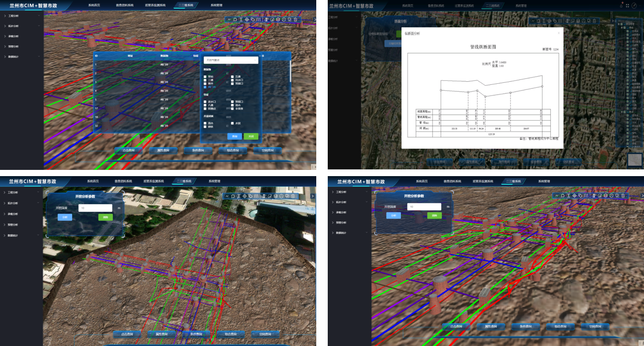Open layers stack icon in bottom-right panel toolbar

(x=605, y=196)
